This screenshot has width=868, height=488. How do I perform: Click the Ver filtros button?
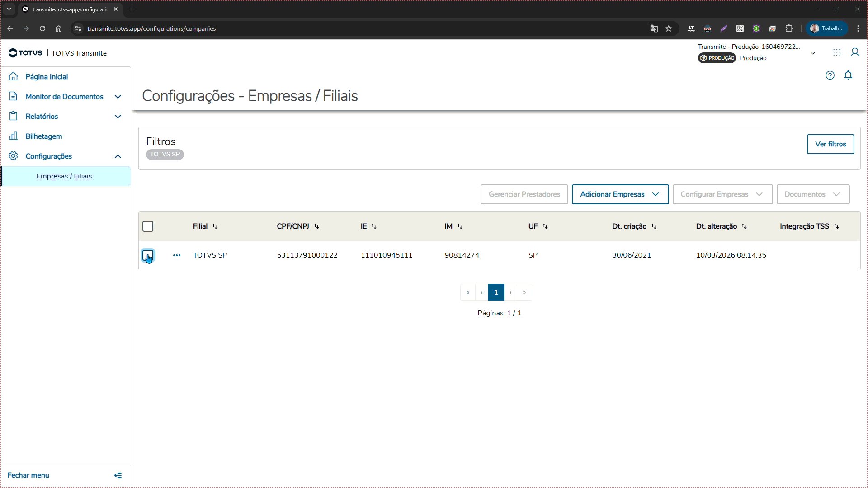(x=830, y=144)
